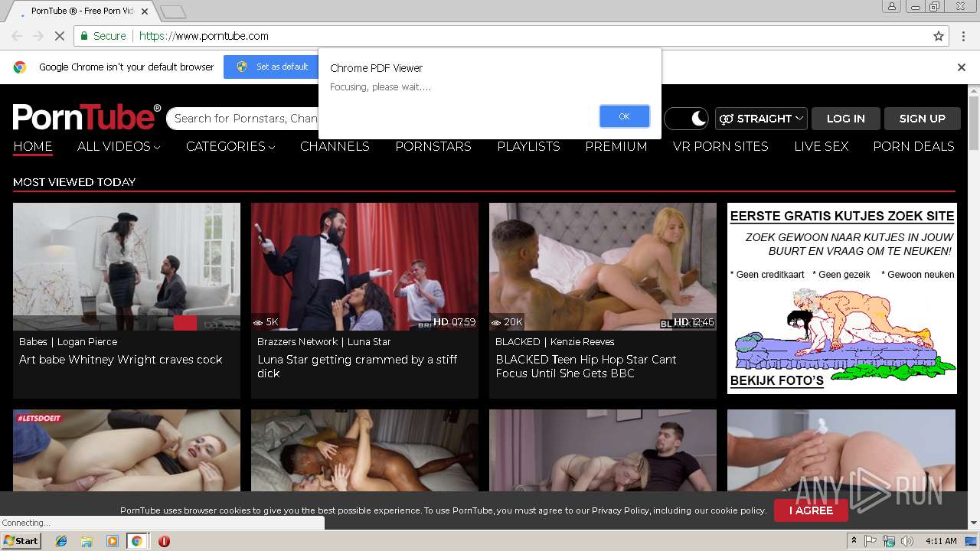Open the PORNSTARS page
Screen dimensions: 980x551
[433, 146]
